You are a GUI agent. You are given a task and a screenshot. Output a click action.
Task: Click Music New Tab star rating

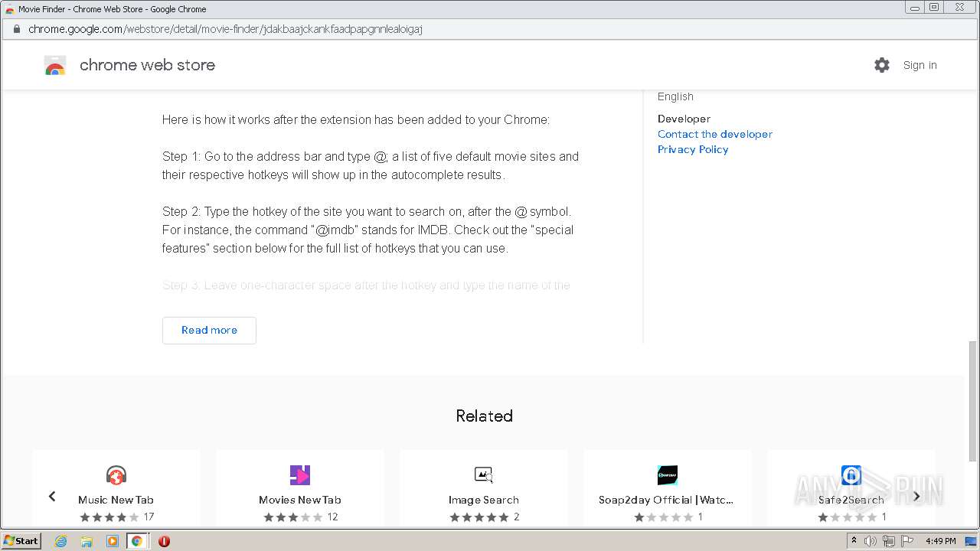pyautogui.click(x=109, y=517)
